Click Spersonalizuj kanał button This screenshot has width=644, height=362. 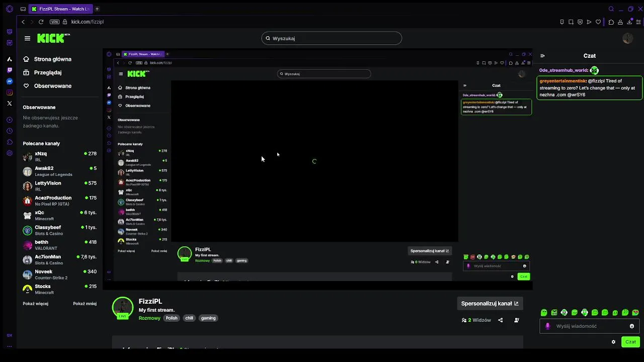[490, 303]
